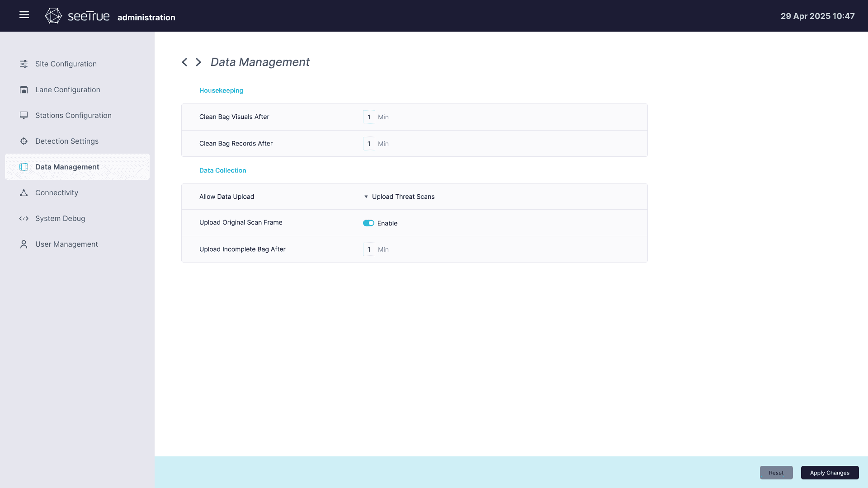
Task: Open the Allow Data Upload dropdown
Action: (399, 197)
